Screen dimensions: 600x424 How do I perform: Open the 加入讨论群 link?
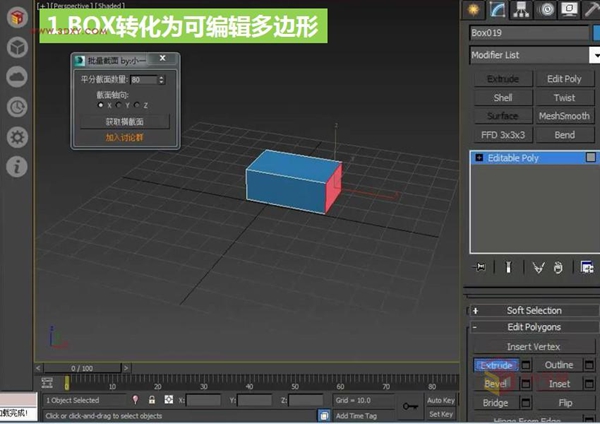tap(124, 137)
